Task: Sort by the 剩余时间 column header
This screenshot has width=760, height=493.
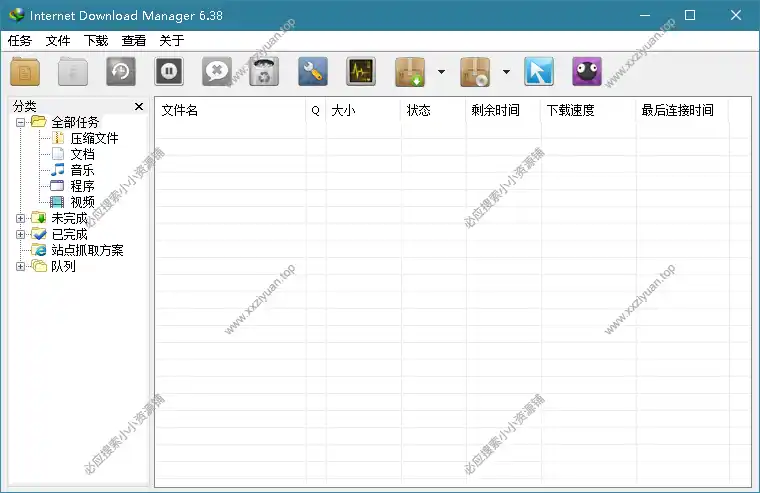Action: coord(503,111)
